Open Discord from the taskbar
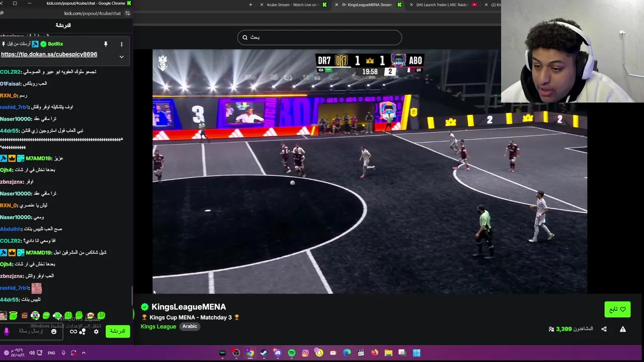 point(278,353)
